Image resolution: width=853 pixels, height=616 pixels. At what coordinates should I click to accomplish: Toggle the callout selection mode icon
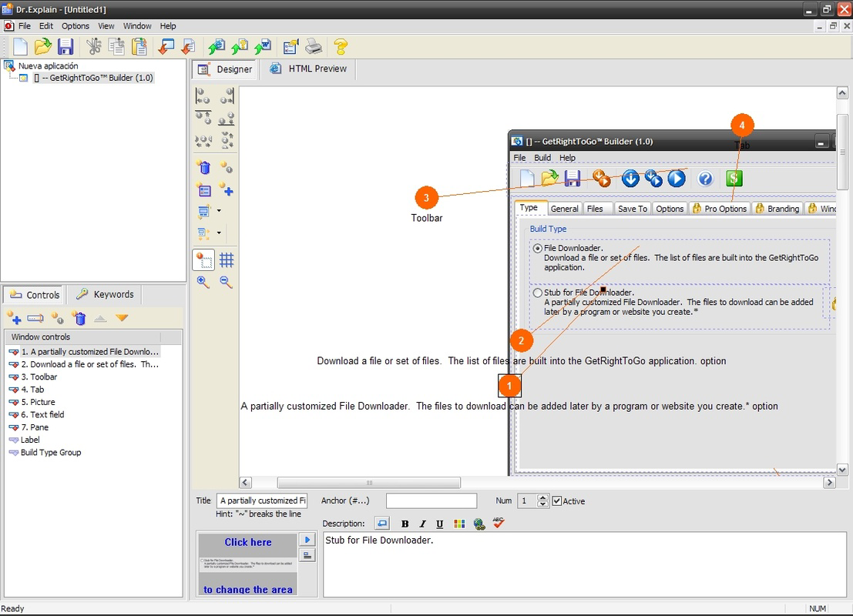203,260
